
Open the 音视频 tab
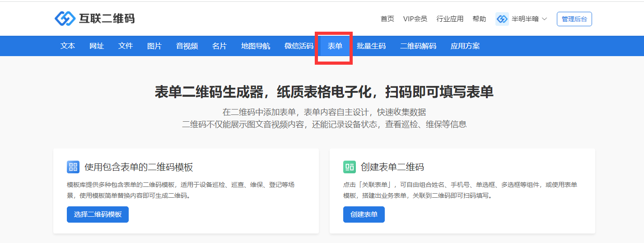click(x=187, y=46)
